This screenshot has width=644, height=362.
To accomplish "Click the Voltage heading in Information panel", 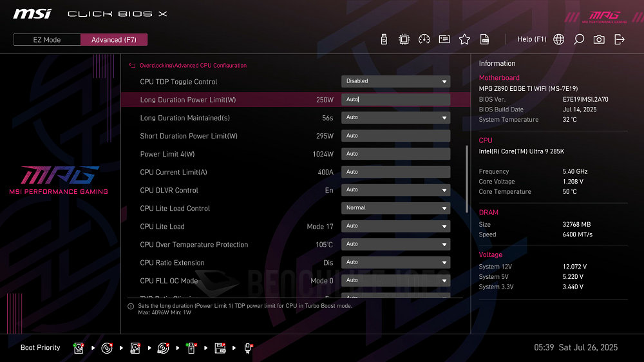I will (490, 255).
